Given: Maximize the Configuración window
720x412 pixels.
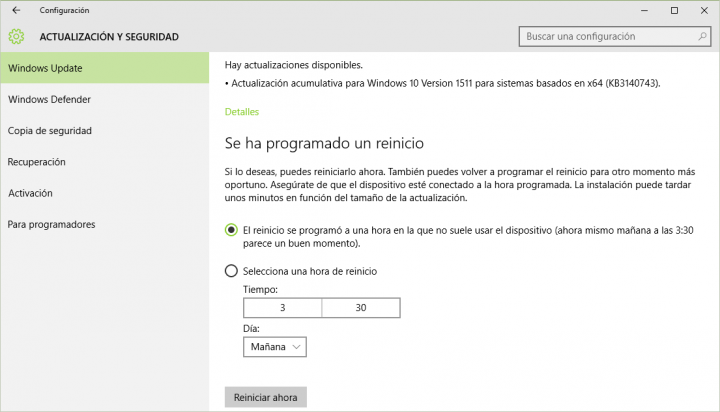Looking at the screenshot, I should coord(674,10).
